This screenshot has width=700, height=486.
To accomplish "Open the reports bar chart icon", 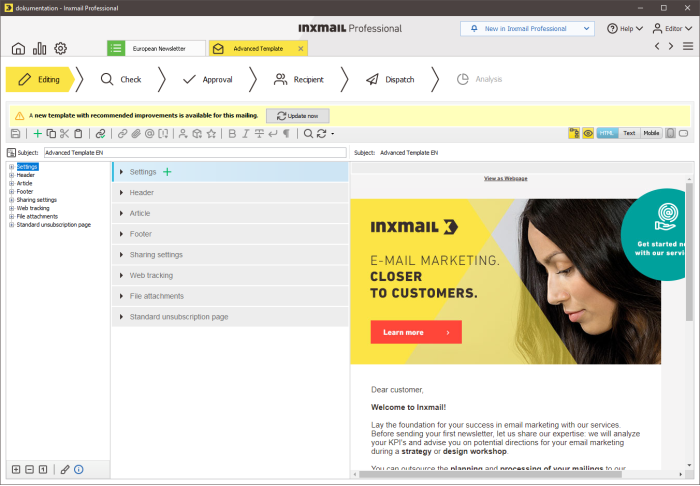I will tap(39, 48).
